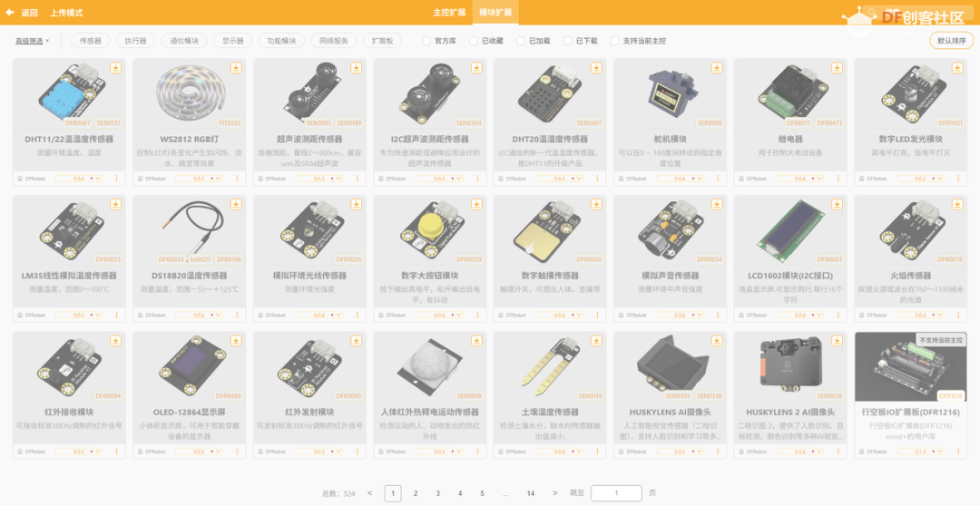Click the 默认排序 sort button
Image resolution: width=980 pixels, height=505 pixels.
(951, 41)
